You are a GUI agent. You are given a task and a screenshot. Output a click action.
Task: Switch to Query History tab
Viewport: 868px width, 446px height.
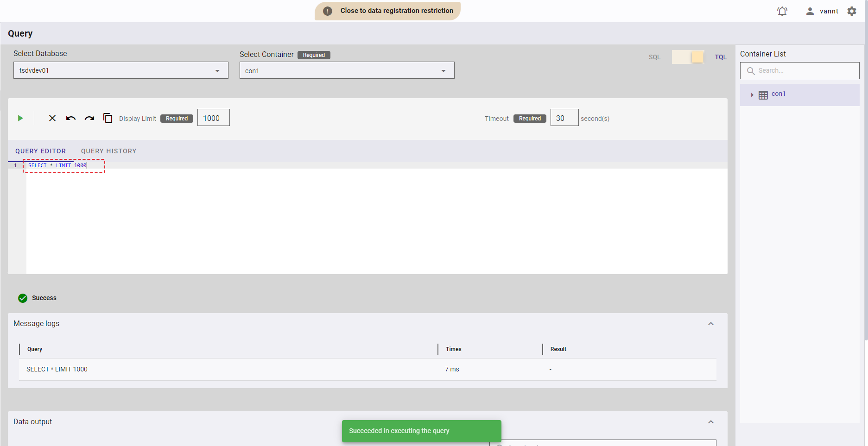point(108,151)
